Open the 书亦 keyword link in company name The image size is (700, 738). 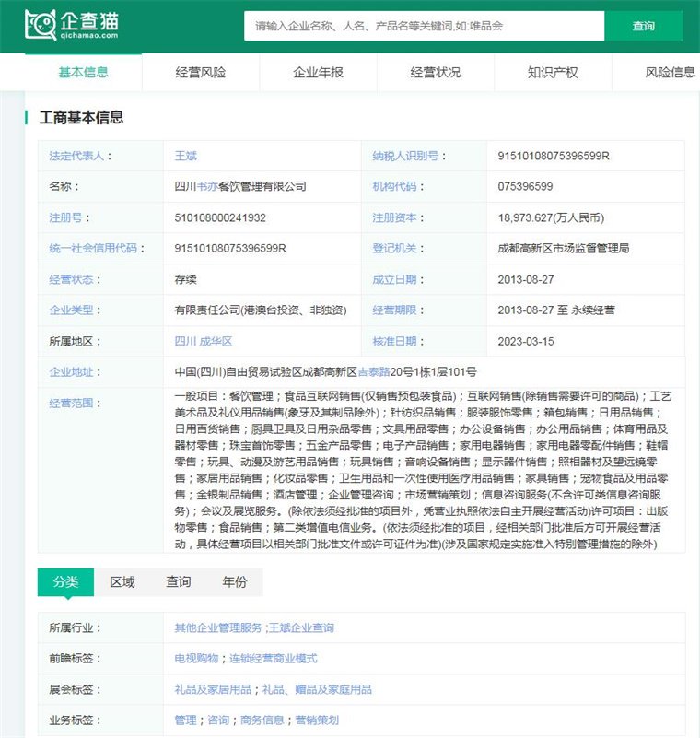[x=207, y=186]
